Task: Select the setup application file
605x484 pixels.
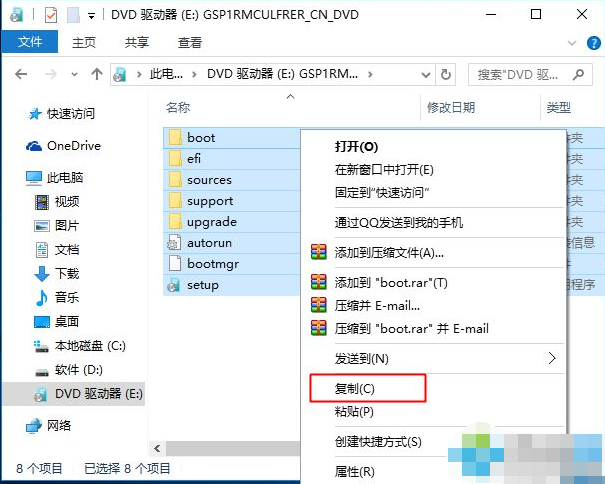Action: 203,285
